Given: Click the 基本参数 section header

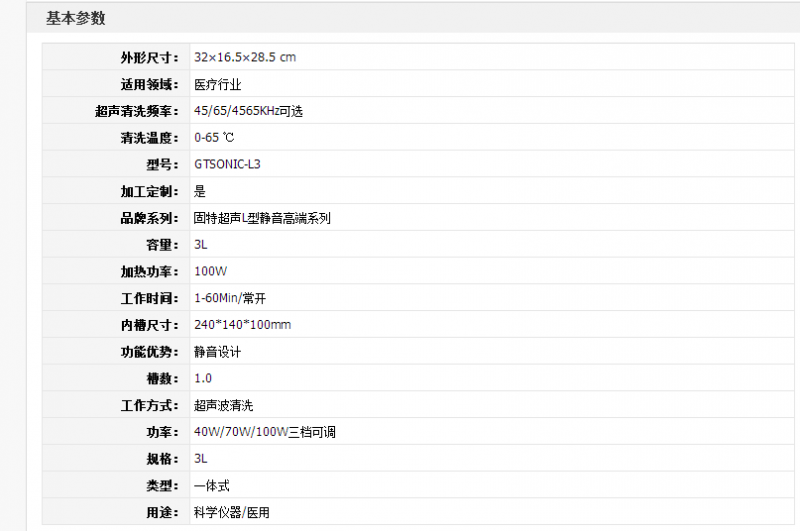Looking at the screenshot, I should click(75, 18).
